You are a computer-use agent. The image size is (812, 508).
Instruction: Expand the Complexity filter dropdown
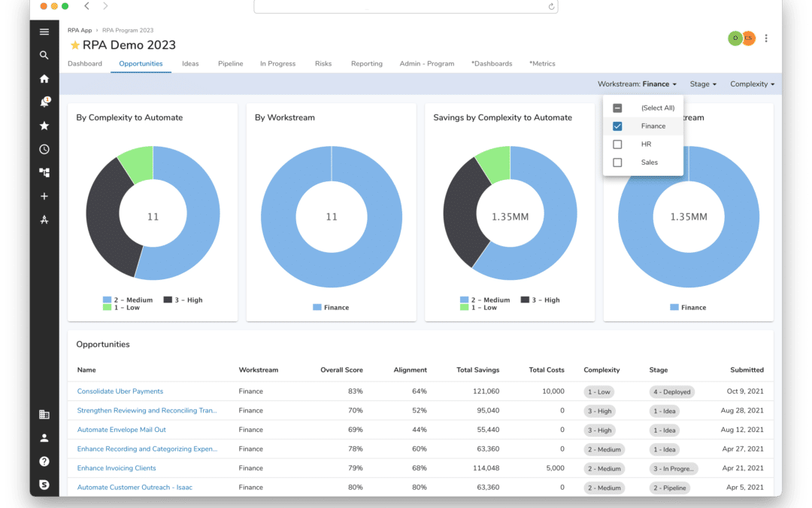coord(752,84)
